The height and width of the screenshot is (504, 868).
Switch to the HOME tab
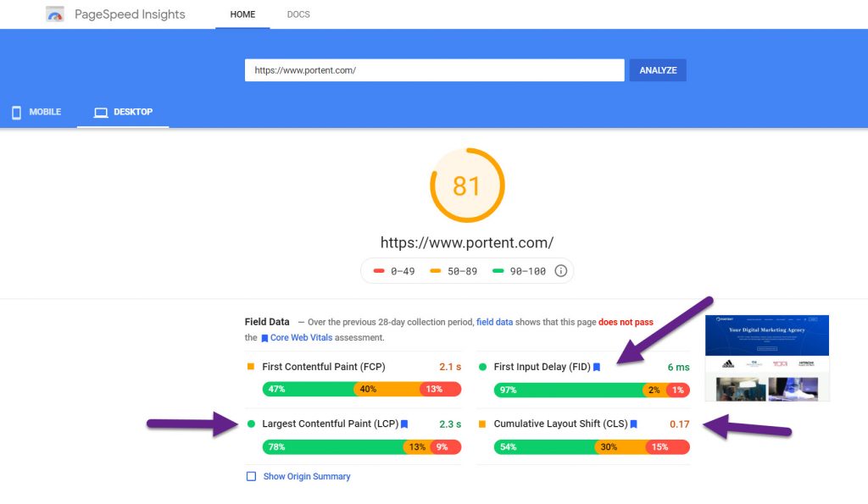point(242,14)
